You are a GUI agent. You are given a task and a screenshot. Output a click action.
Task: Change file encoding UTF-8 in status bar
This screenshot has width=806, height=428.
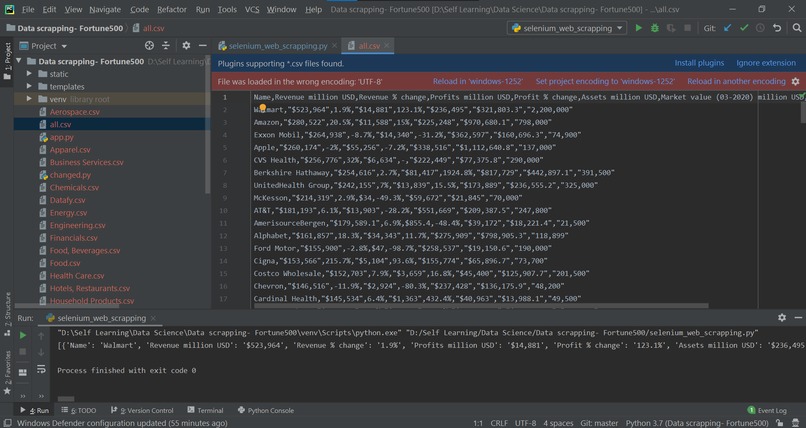coord(525,423)
